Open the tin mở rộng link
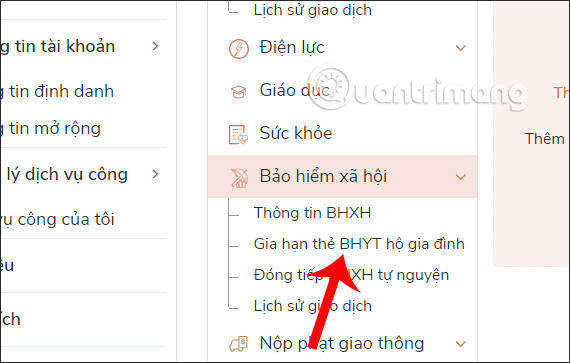570x363 pixels. (x=51, y=129)
